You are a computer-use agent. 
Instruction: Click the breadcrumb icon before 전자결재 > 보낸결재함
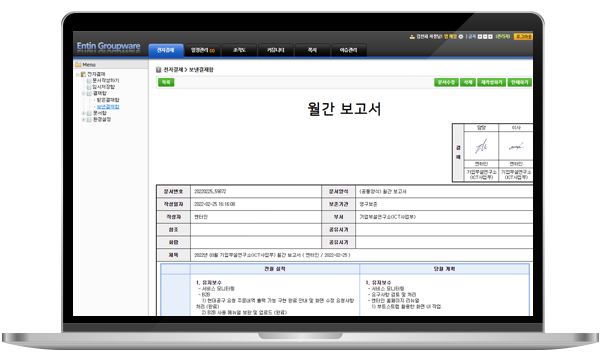coord(158,70)
